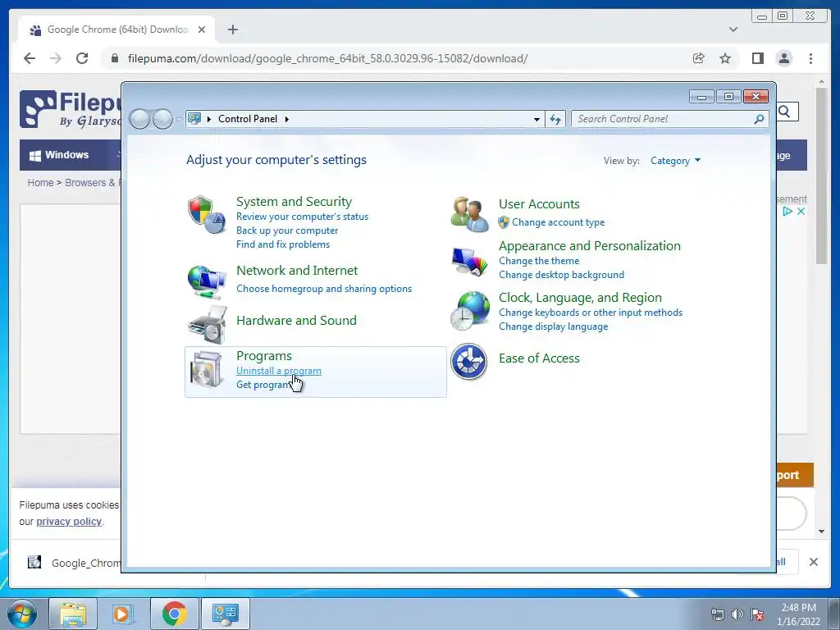Click Chrome URL address bar
840x630 pixels.
pyautogui.click(x=395, y=58)
